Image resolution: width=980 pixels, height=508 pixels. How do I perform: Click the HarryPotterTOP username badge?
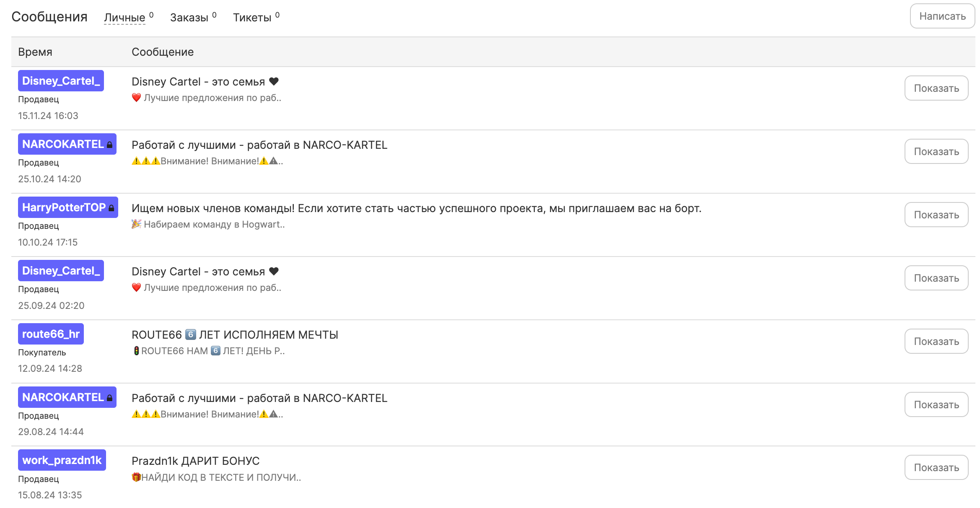pyautogui.click(x=64, y=207)
